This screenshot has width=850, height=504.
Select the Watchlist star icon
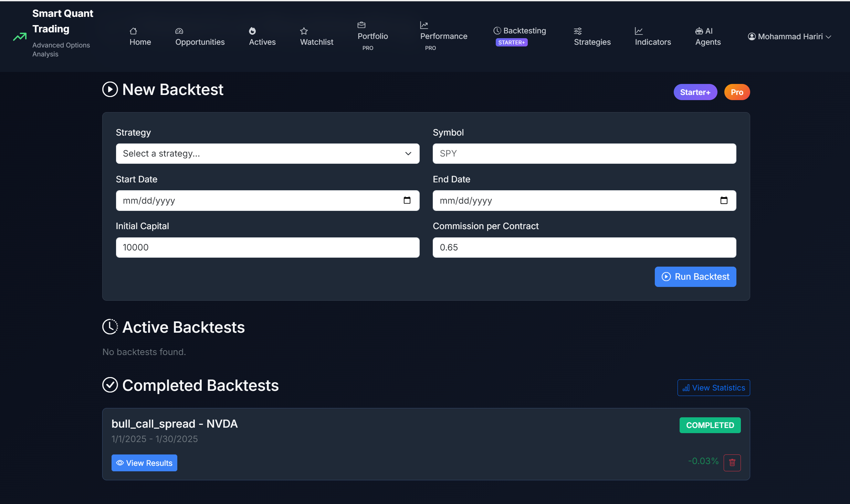tap(304, 31)
